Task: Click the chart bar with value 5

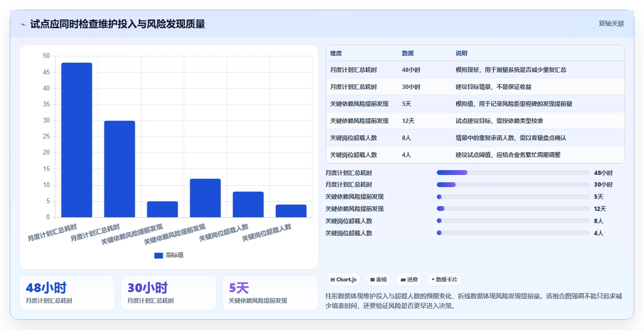Action: tap(163, 209)
